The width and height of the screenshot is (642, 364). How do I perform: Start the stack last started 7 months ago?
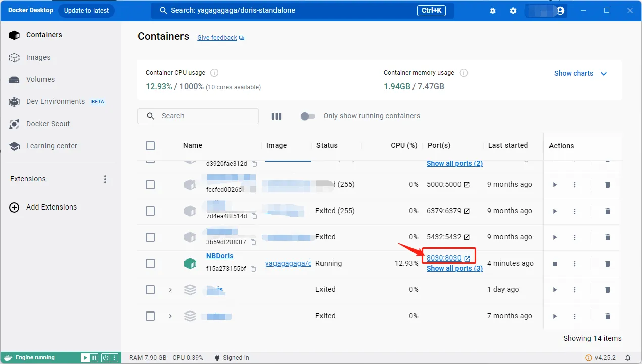click(x=555, y=316)
